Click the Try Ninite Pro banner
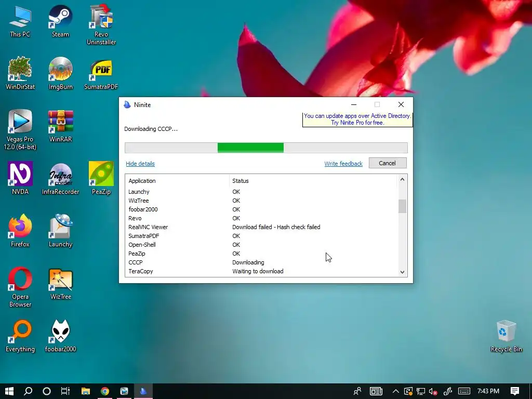 [x=357, y=119]
